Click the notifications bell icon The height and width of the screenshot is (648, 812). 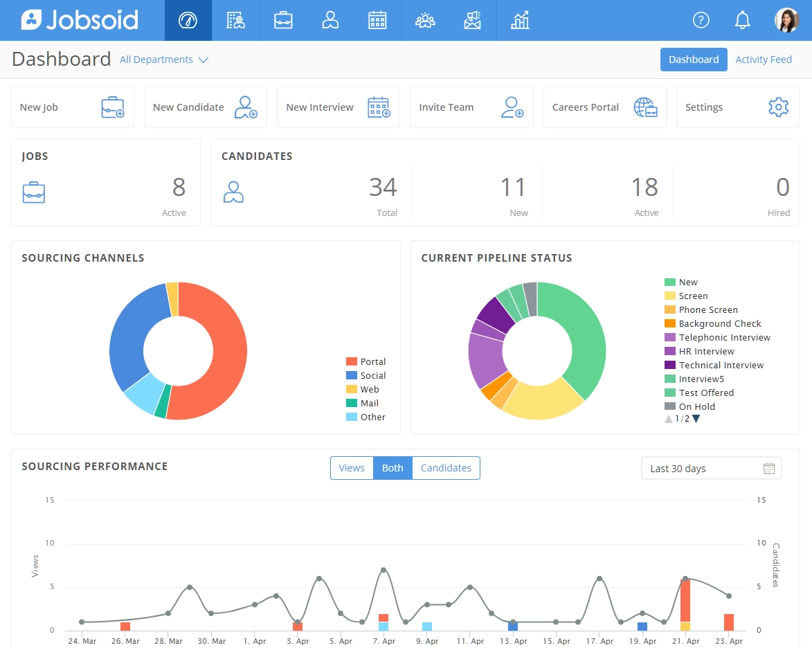click(743, 20)
